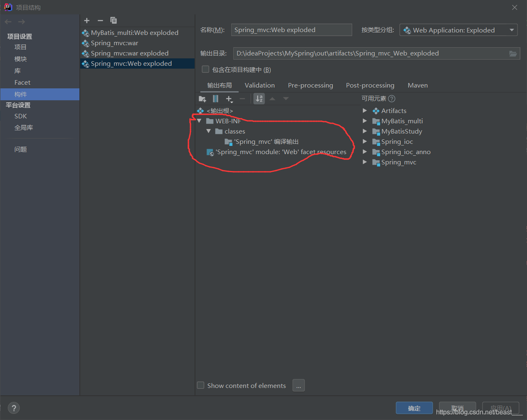Move layout element up
Screen dimensions: 527x420
[272, 99]
